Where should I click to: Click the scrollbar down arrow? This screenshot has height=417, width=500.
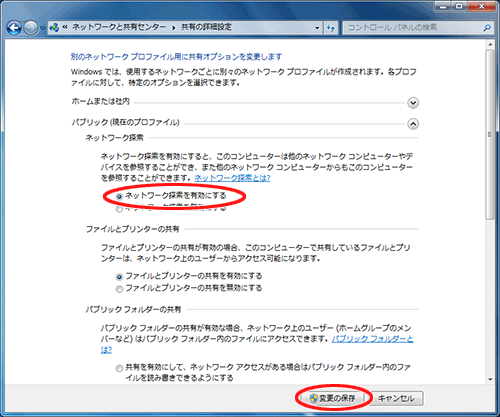pos(490,379)
